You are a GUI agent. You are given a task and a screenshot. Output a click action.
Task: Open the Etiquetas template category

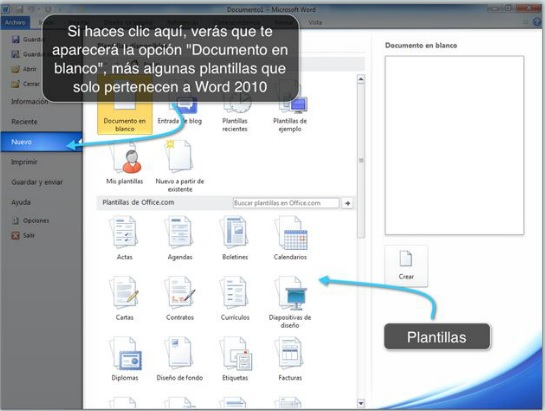235,359
